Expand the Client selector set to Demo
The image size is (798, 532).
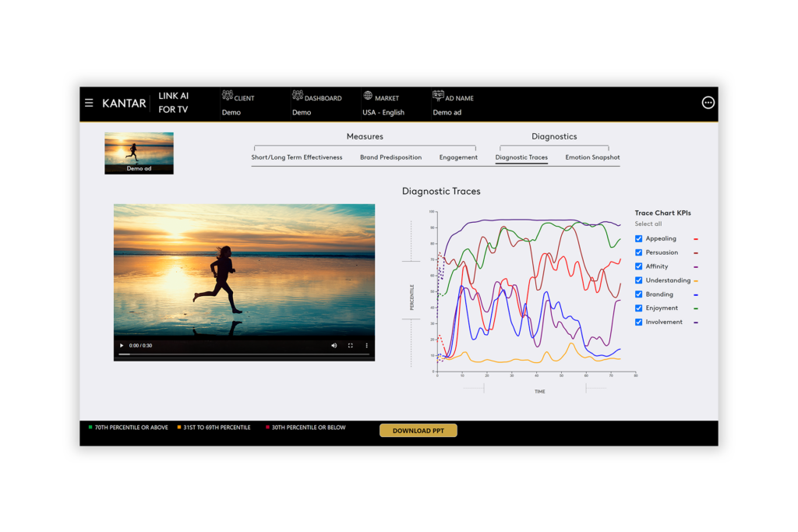point(231,112)
